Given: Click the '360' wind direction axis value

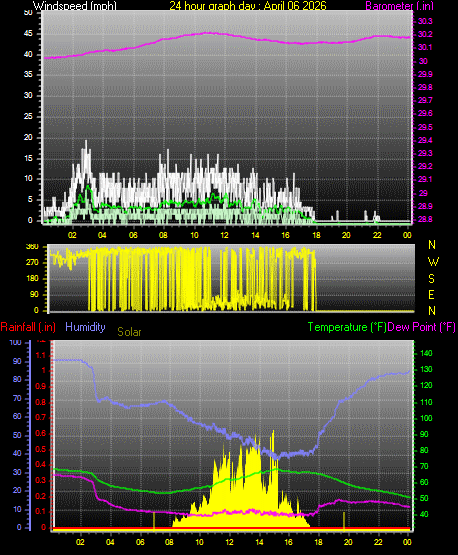Looking at the screenshot, I should 32,247.
